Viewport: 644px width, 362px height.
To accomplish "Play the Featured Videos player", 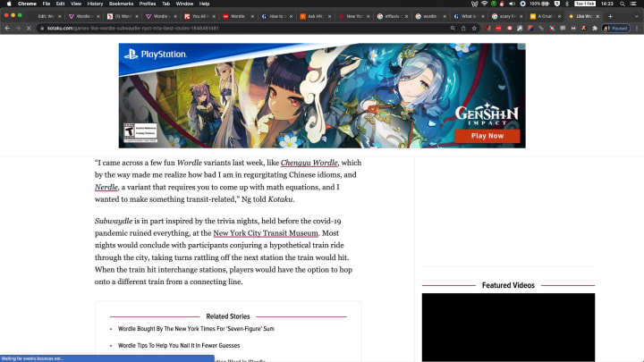I will (x=508, y=327).
